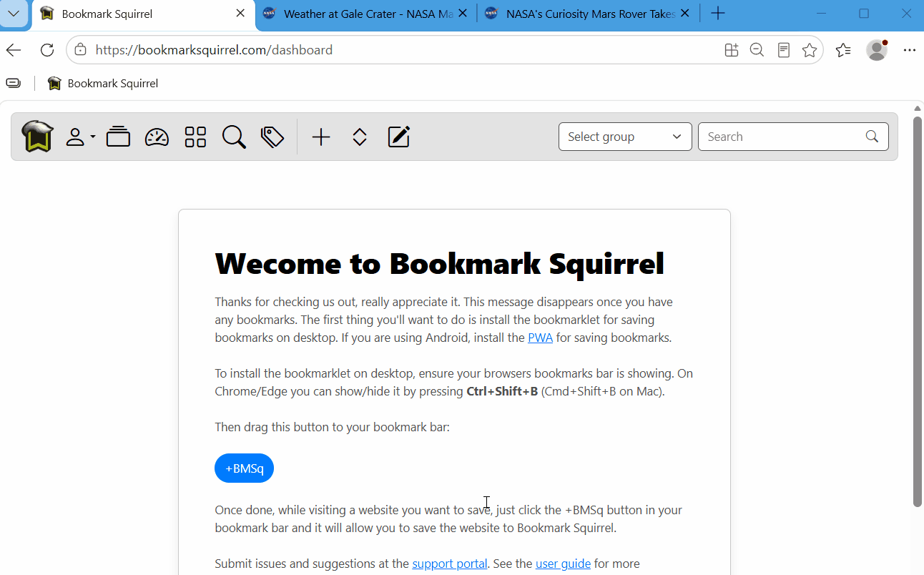The width and height of the screenshot is (924, 575).
Task: Click the magnifier search icon in toolbar
Action: click(x=234, y=137)
